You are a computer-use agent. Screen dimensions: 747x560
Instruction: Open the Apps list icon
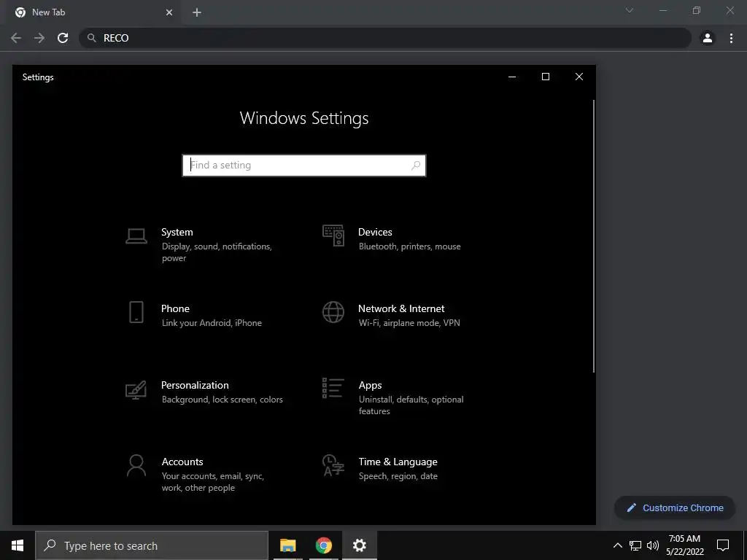pyautogui.click(x=333, y=388)
